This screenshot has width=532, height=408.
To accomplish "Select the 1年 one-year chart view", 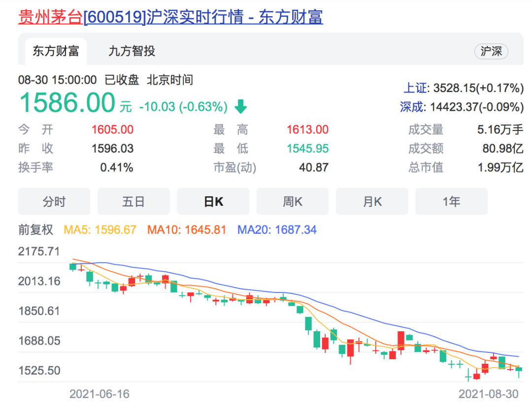I will pyautogui.click(x=451, y=201).
